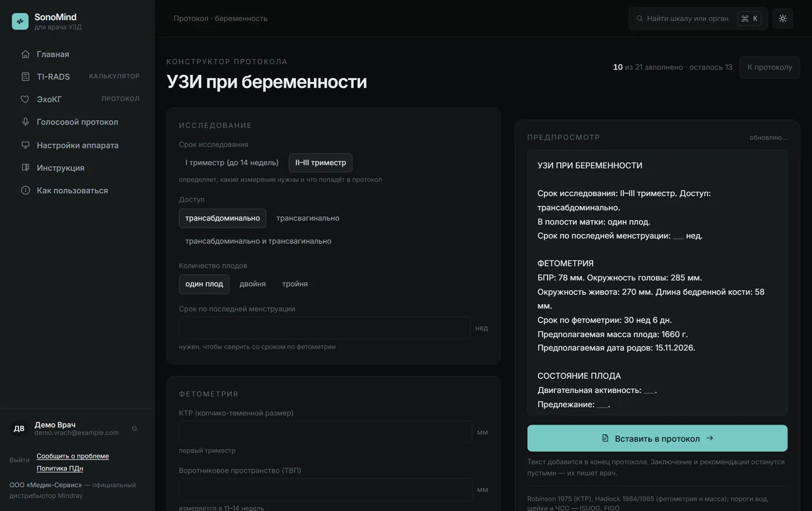Image resolution: width=812 pixels, height=511 pixels.
Task: Click the TI-RADS calculator icon
Action: tap(25, 77)
